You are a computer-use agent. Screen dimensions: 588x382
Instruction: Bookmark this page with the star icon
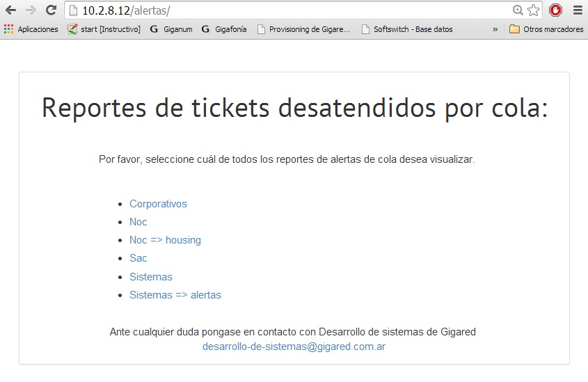pyautogui.click(x=533, y=10)
